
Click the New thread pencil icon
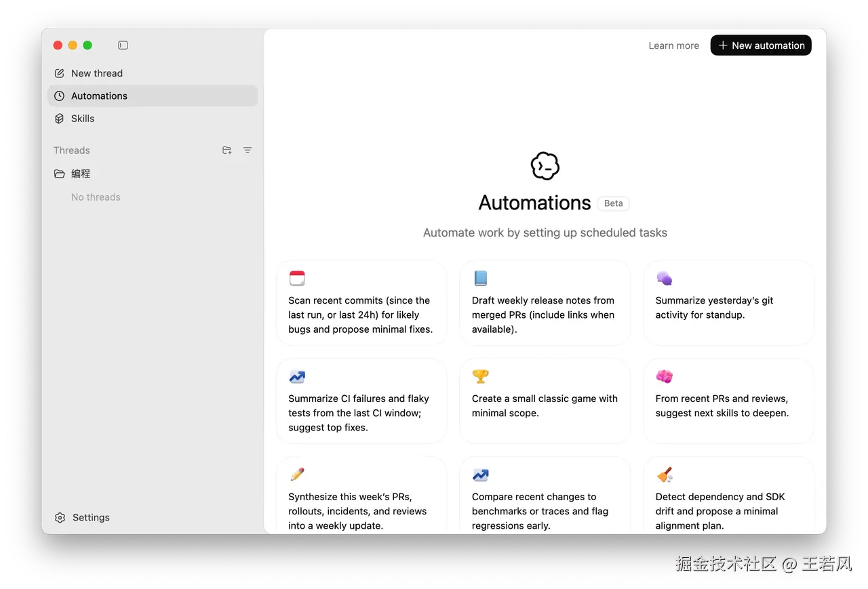60,73
